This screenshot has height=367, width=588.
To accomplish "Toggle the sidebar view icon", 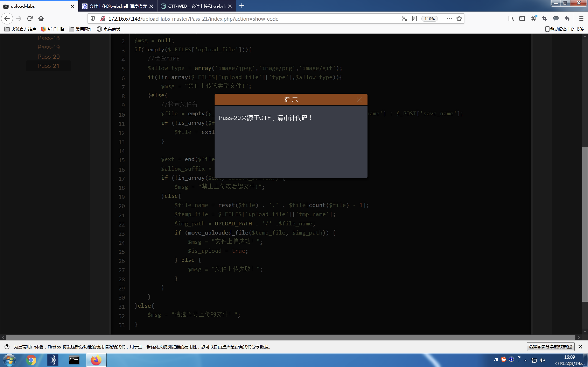I will (522, 19).
